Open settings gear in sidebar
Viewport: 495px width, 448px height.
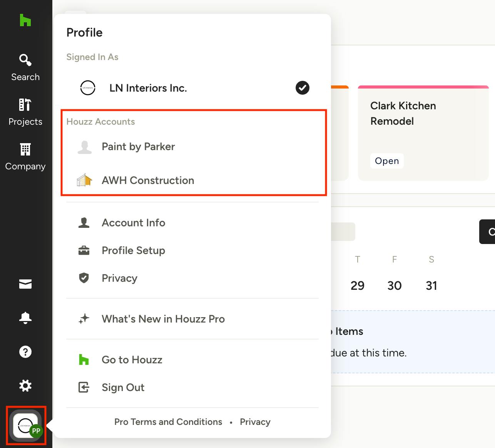25,386
